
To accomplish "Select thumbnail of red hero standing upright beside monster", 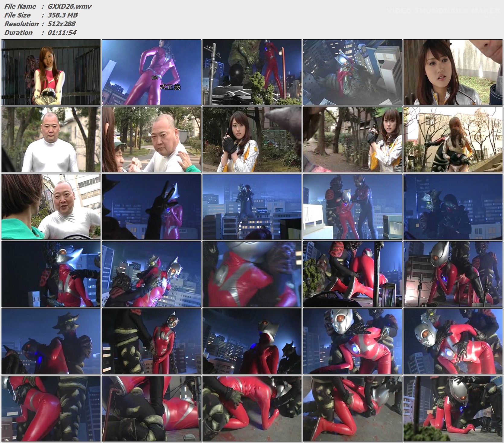I will coord(152,341).
